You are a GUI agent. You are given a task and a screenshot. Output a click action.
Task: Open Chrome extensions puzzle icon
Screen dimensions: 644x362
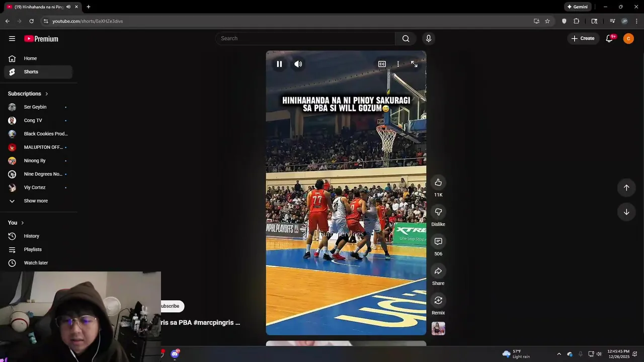coord(577,21)
